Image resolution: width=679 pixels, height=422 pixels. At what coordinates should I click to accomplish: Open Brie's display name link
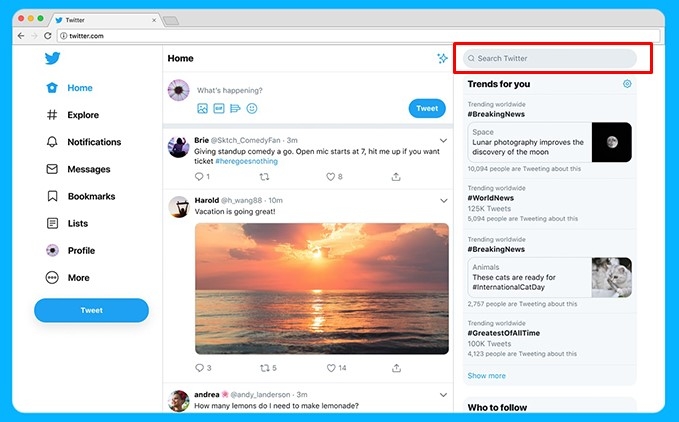(201, 140)
